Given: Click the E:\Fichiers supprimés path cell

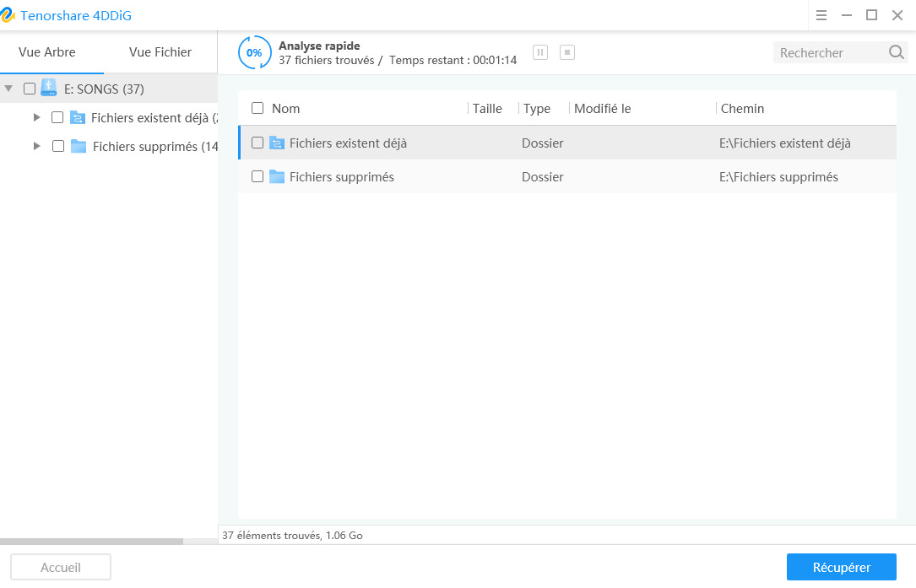Looking at the screenshot, I should pyautogui.click(x=778, y=177).
